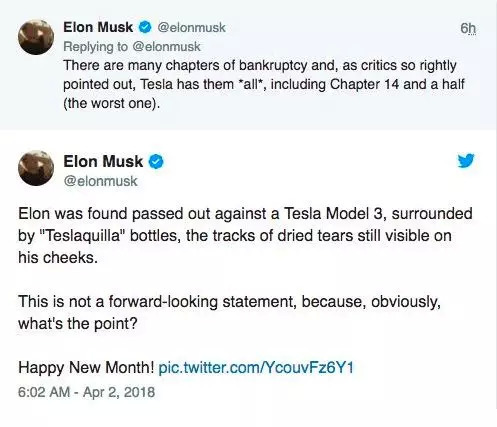Open pic.twitter.com/YcouvFz6Y1 link
The image size is (497, 427).
click(256, 368)
